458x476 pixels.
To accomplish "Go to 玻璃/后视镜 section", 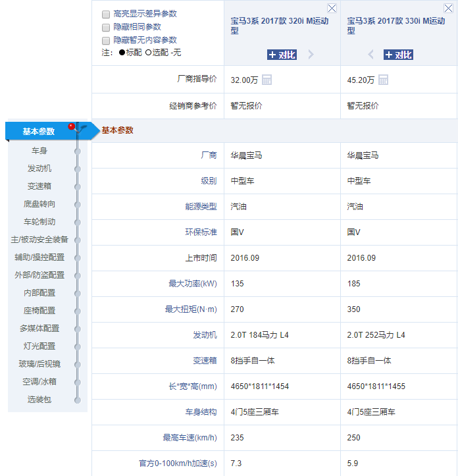I will point(39,364).
